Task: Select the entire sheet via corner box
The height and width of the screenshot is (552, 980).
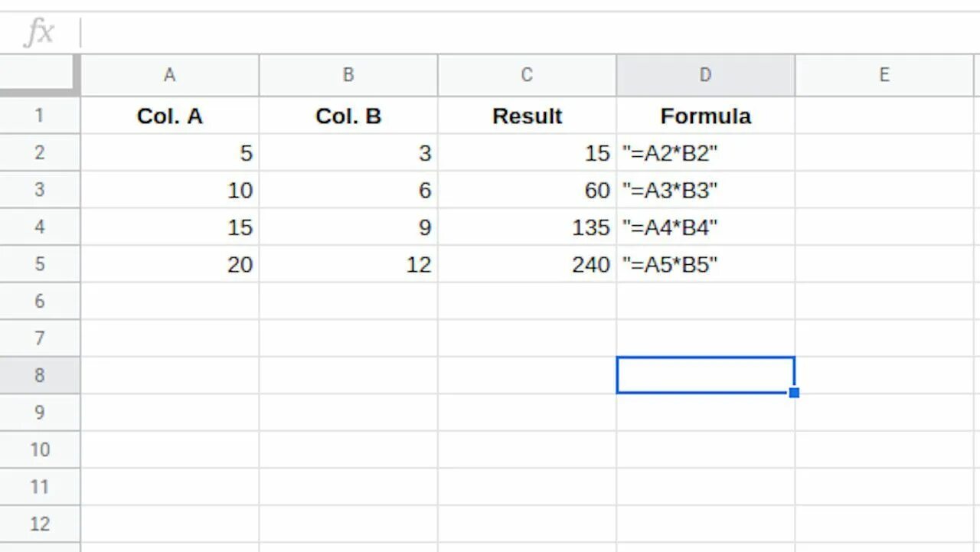Action: (39, 75)
